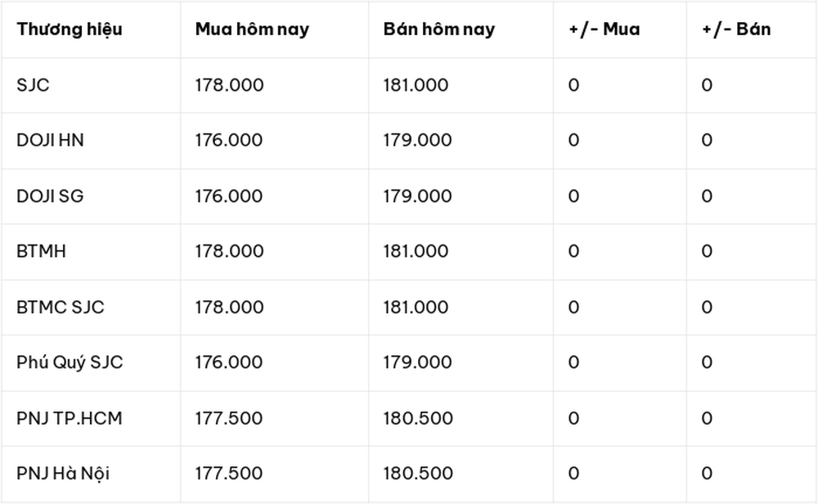Image resolution: width=818 pixels, height=504 pixels.
Task: Click the Thương hiệu column header
Action: pos(70,29)
